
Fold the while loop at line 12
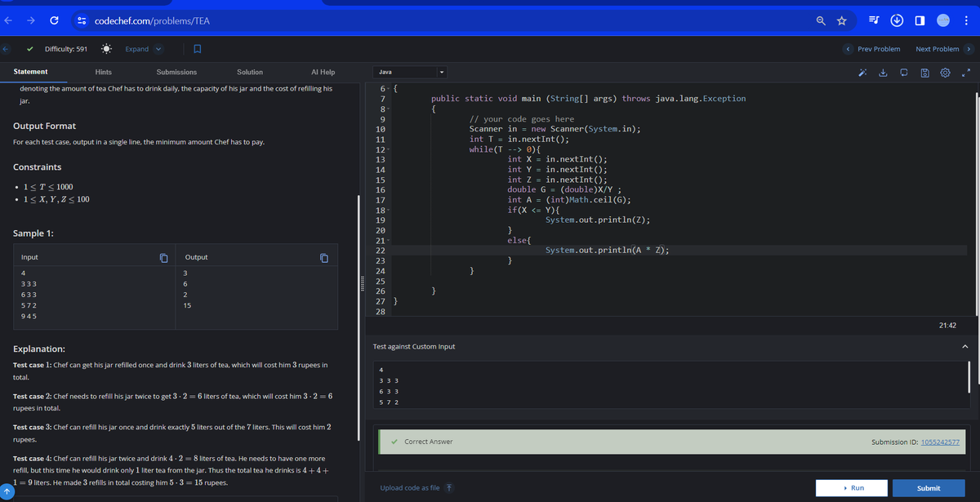pos(387,149)
